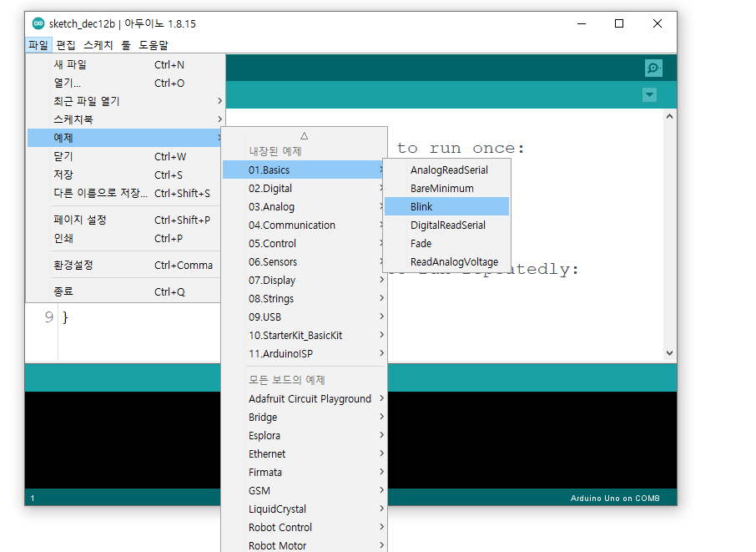Choose 저장 to save the sketch
The height and width of the screenshot is (552, 756).
click(124, 175)
